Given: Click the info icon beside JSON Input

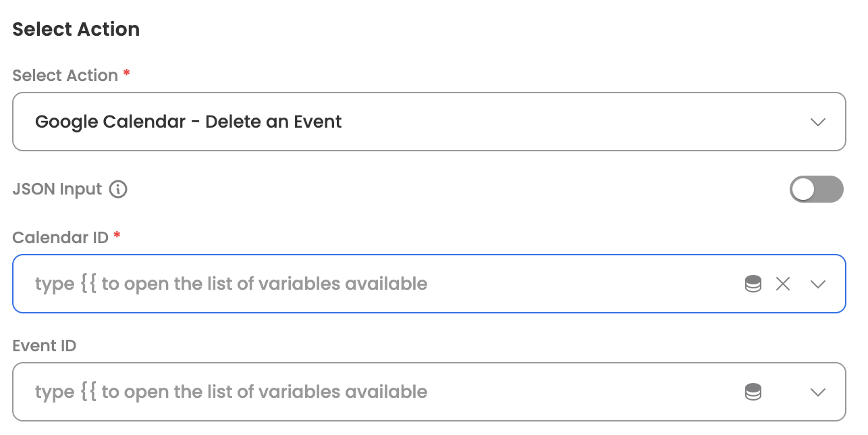Looking at the screenshot, I should pyautogui.click(x=118, y=189).
